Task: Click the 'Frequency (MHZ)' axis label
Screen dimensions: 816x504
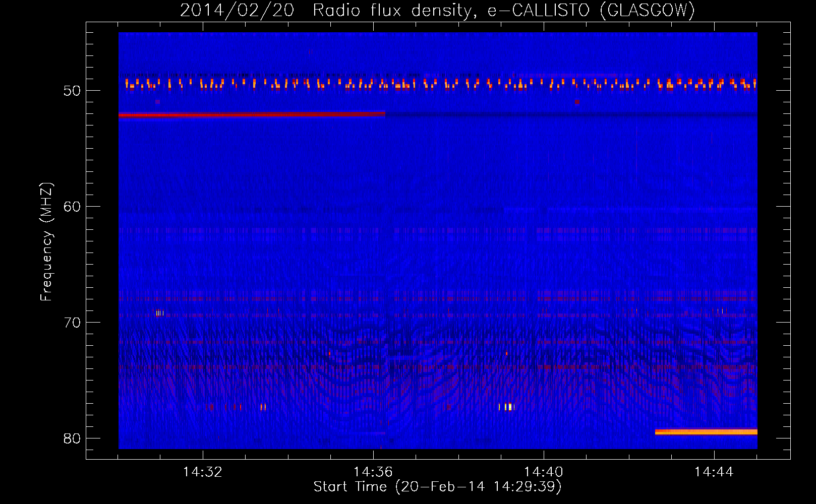Action: click(46, 242)
